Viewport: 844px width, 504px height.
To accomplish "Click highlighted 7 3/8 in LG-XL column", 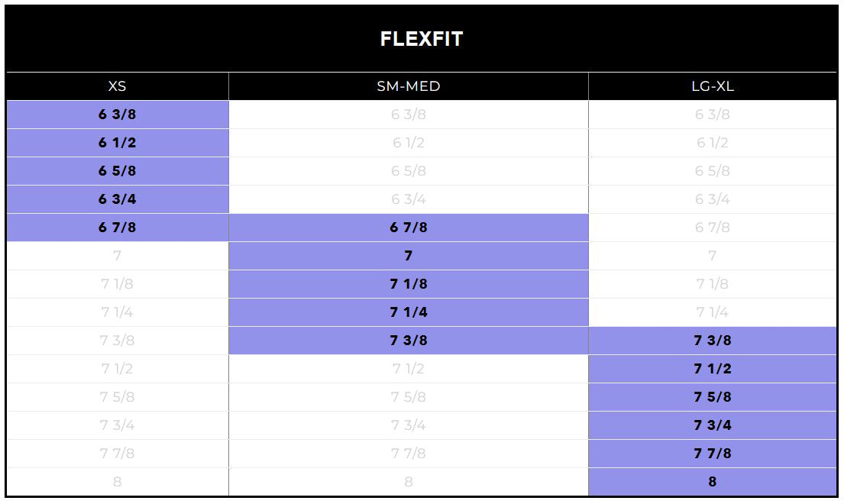I will click(713, 341).
